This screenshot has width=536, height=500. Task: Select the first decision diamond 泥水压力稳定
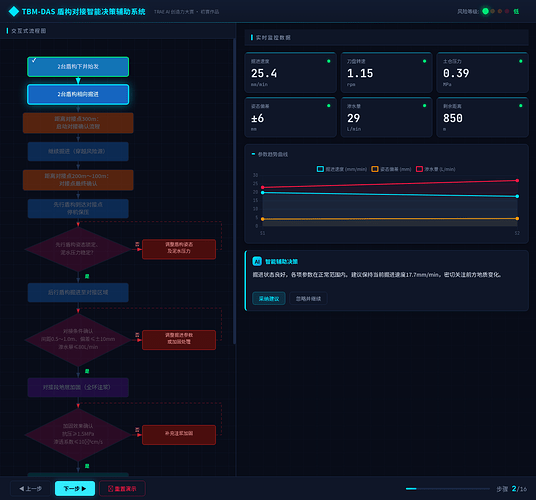(78, 249)
